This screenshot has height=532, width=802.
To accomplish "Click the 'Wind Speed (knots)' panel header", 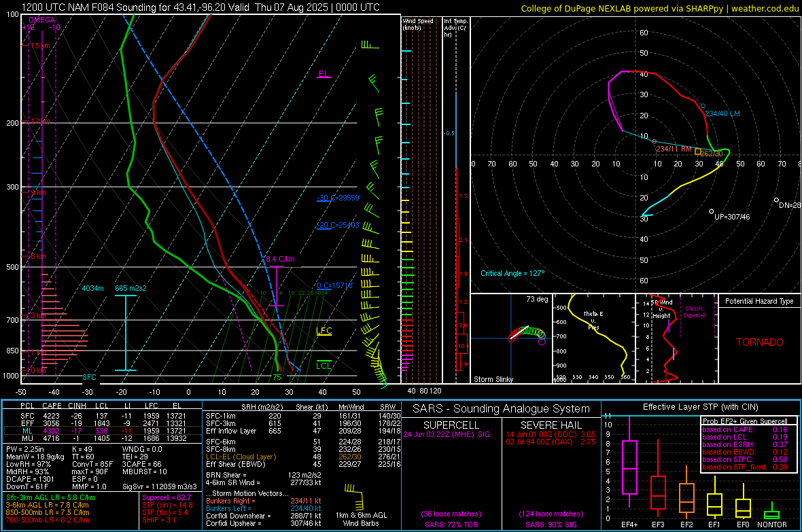I will click(x=418, y=24).
